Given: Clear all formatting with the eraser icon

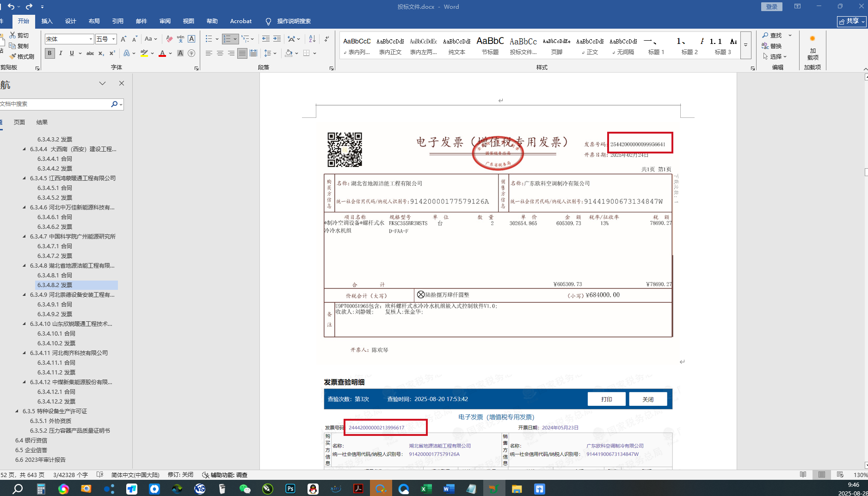Looking at the screenshot, I should click(x=169, y=39).
